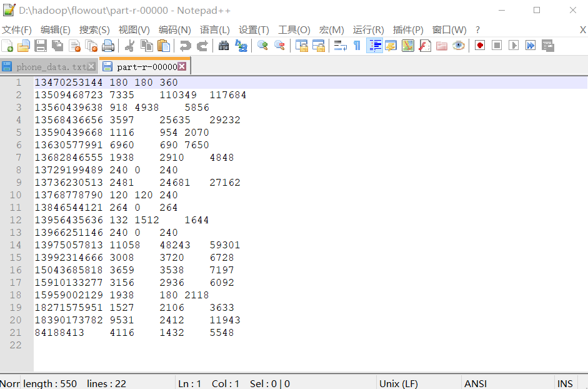The height and width of the screenshot is (389, 588).
Task: Click the Zoom In magnifier icon
Action: tap(262, 46)
